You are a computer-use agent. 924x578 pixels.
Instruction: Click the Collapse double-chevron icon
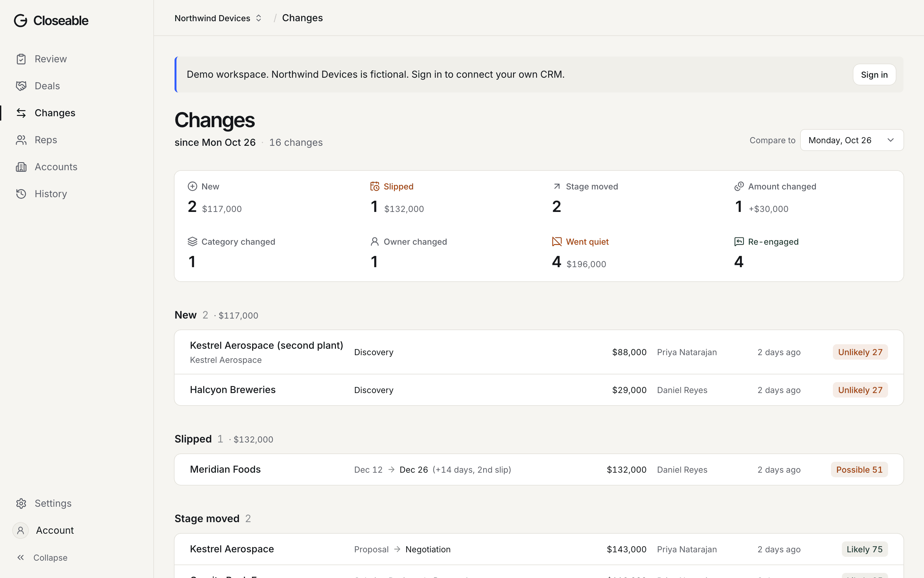(21, 557)
